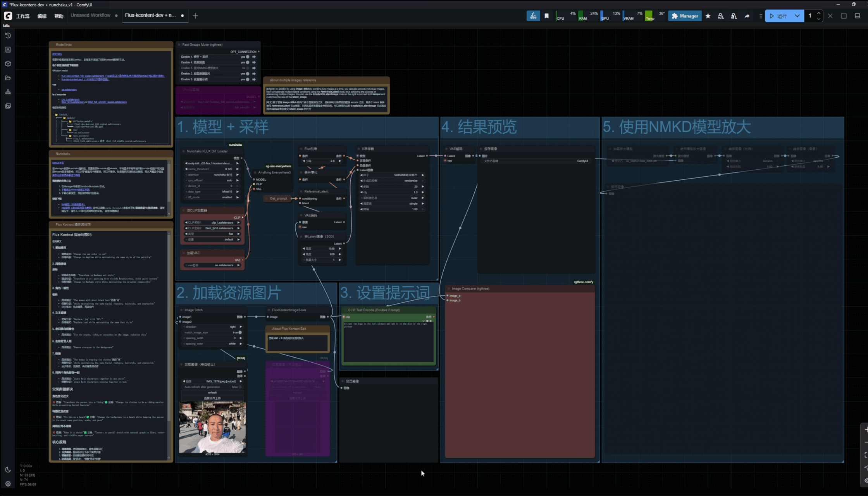
Task: Open settings gear at bottom left
Action: [x=8, y=484]
